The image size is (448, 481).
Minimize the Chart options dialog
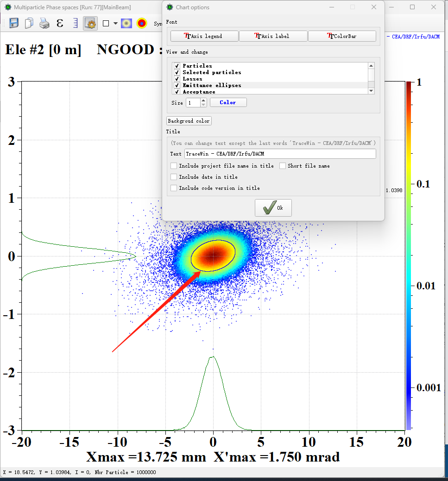[332, 7]
